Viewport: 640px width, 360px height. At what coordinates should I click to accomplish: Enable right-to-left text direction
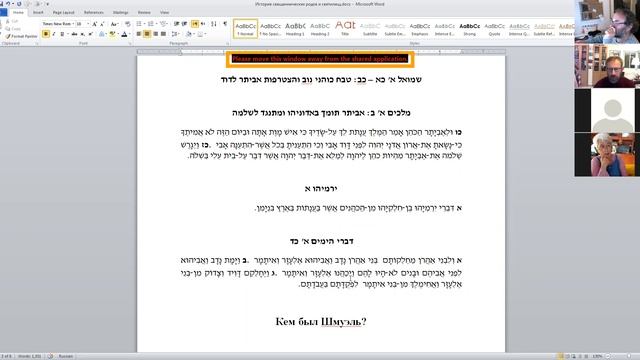[203, 24]
